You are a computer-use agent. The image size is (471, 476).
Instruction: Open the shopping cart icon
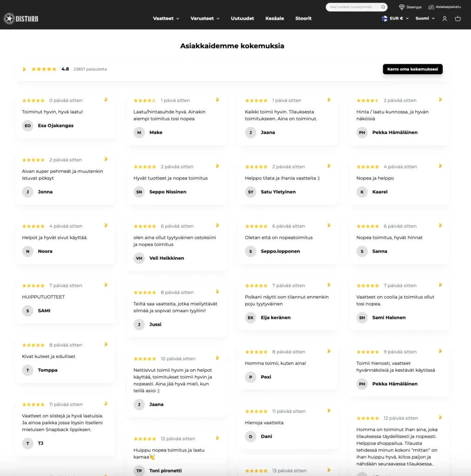click(458, 19)
